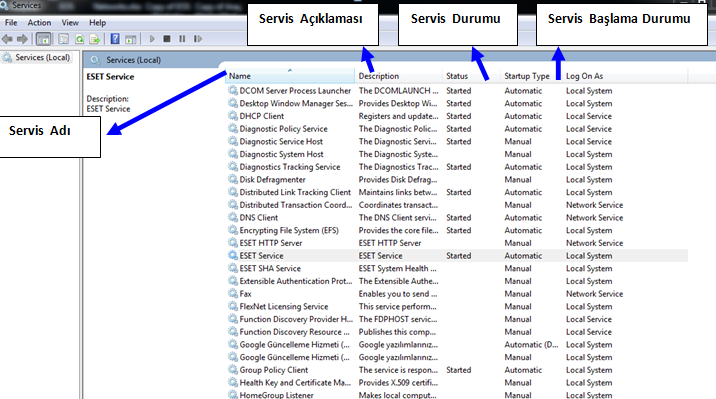Click the gear icon beside Group Policy Client
This screenshot has height=399, width=716.
click(x=233, y=370)
